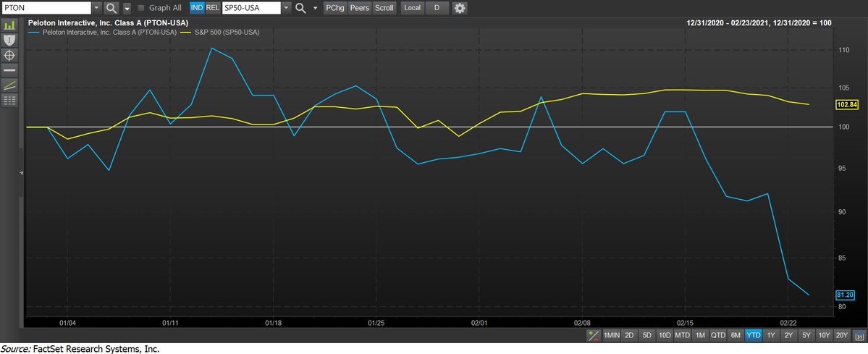Switch to the 6M time range

tap(735, 336)
